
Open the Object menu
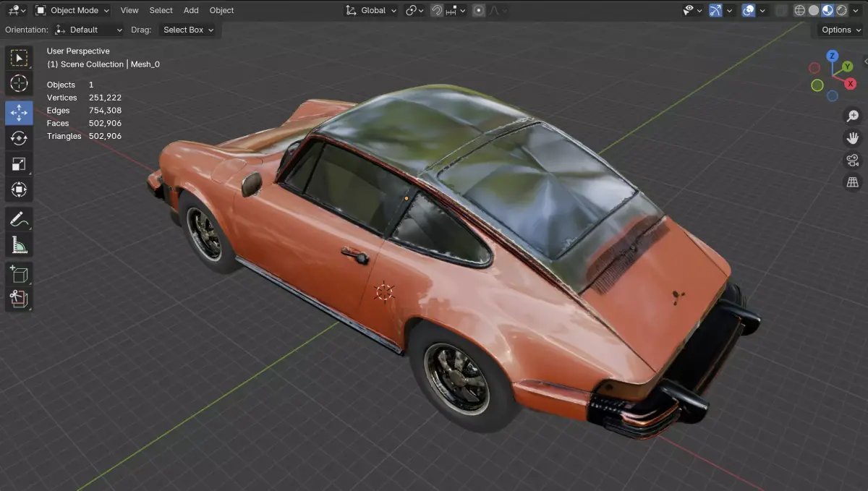pyautogui.click(x=221, y=10)
